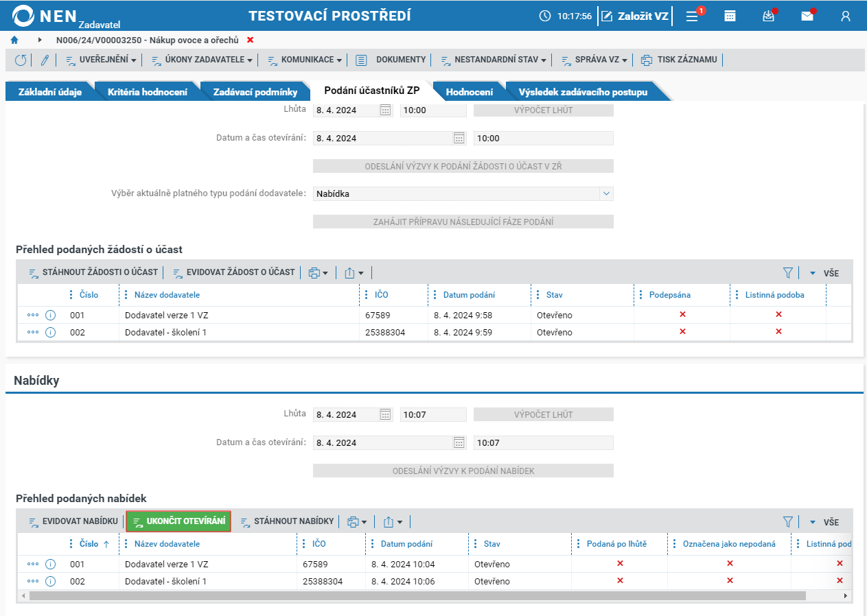Open row menu dots for nabídka 001

click(x=33, y=564)
